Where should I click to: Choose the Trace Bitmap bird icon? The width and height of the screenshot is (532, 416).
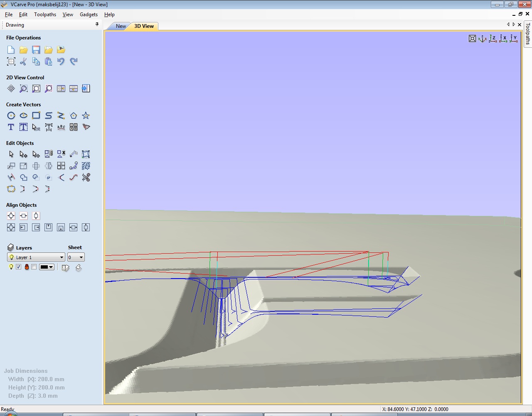tap(86, 127)
